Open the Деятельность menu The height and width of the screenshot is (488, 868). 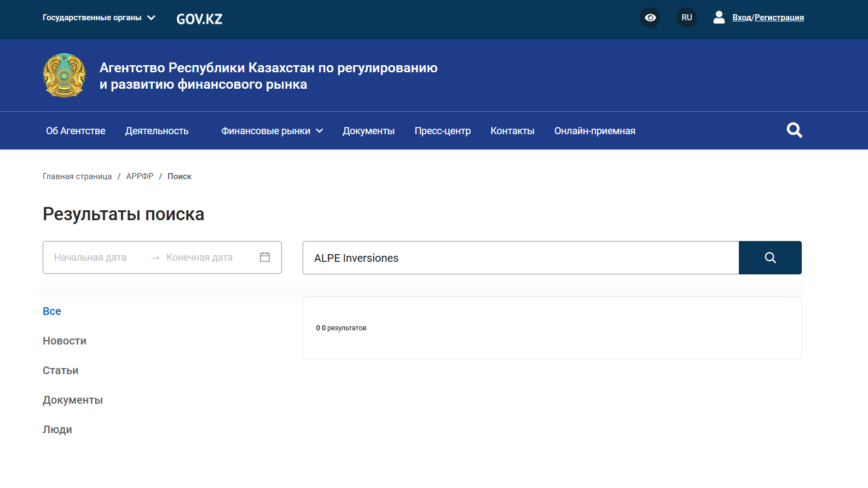pyautogui.click(x=157, y=131)
